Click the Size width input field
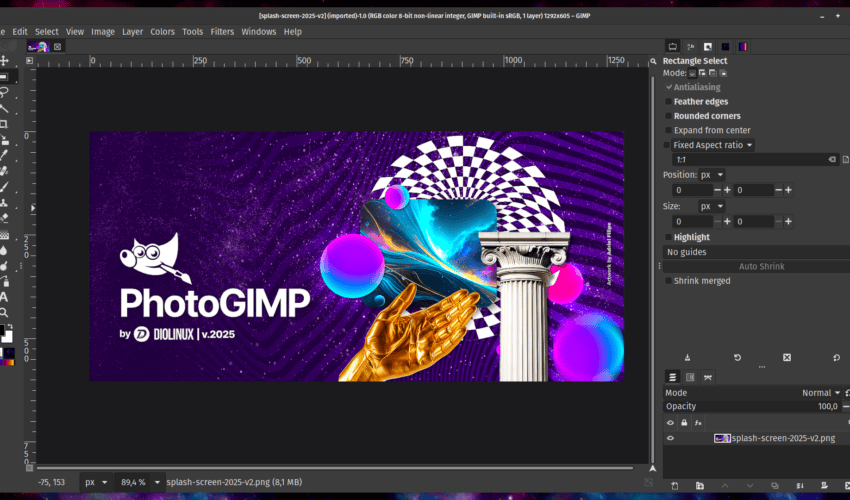Image resolution: width=850 pixels, height=500 pixels. coord(693,221)
